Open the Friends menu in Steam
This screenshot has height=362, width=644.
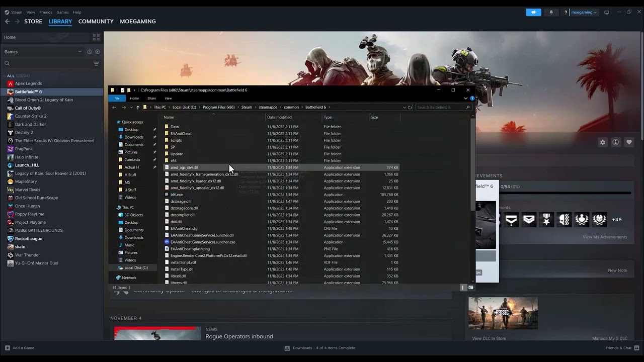46,12
